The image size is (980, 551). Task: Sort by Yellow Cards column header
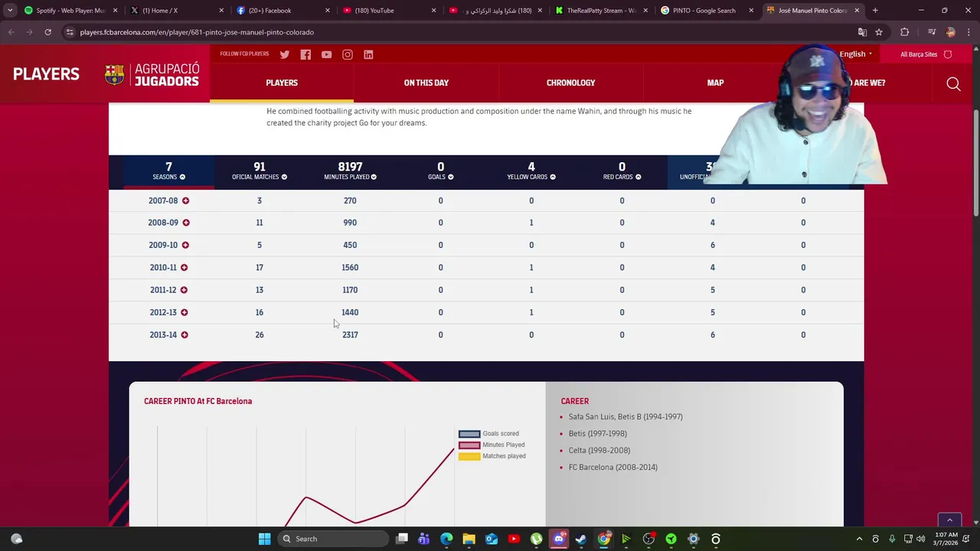click(x=531, y=171)
